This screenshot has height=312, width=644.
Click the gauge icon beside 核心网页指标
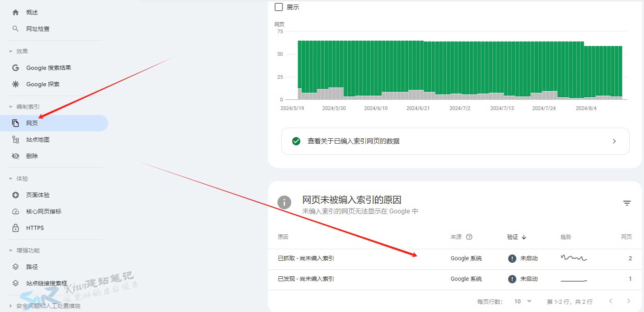click(x=16, y=211)
